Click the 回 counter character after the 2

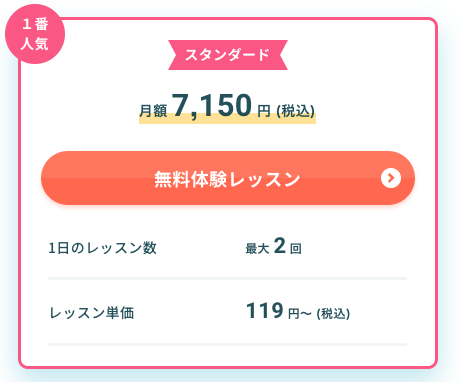click(x=296, y=249)
